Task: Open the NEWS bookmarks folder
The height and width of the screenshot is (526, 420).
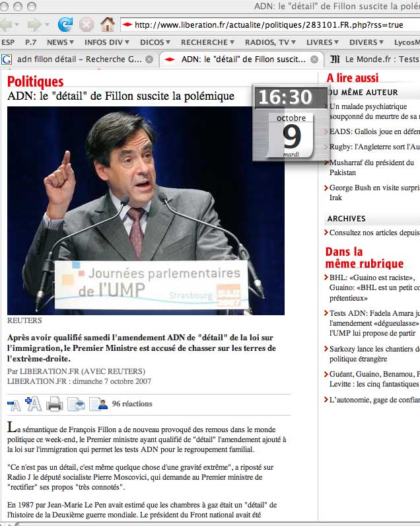Action: 60,42
